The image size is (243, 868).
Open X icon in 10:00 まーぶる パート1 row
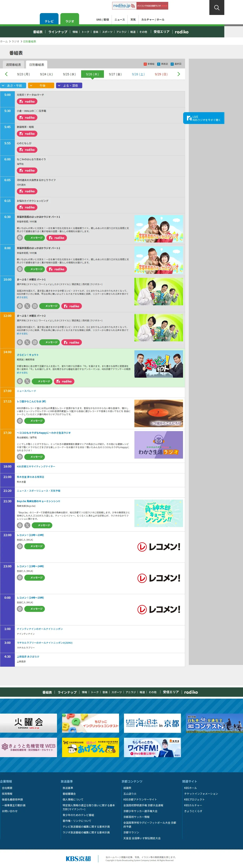point(27,306)
